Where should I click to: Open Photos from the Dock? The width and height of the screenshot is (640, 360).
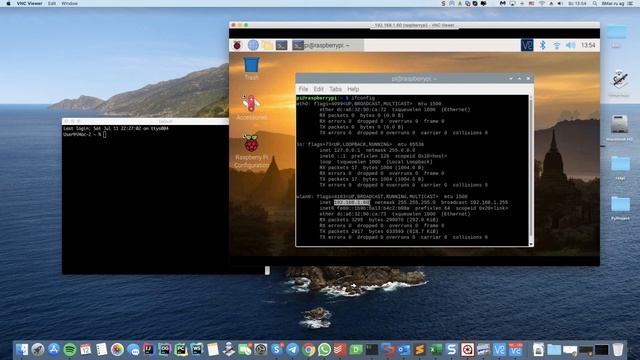[x=117, y=349]
